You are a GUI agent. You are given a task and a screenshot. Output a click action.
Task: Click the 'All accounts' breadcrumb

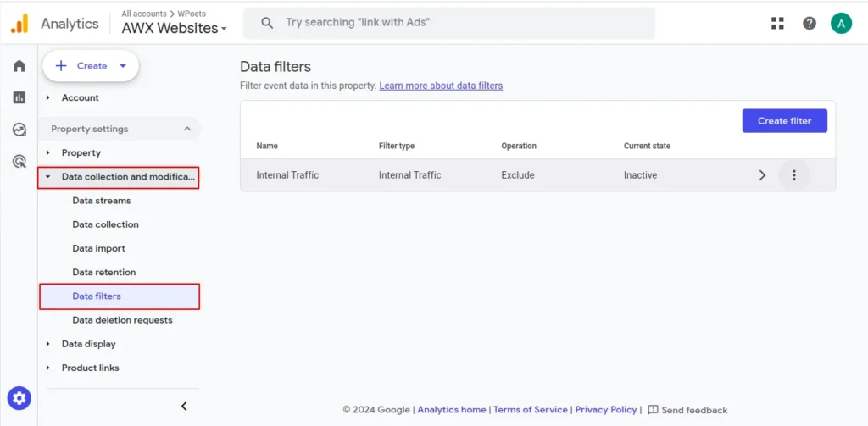tap(144, 14)
